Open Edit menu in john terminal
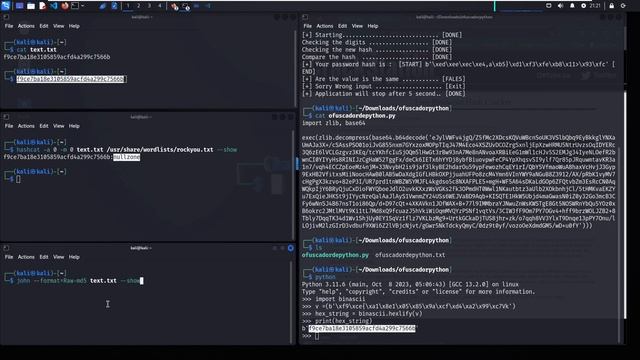 pos(44,257)
